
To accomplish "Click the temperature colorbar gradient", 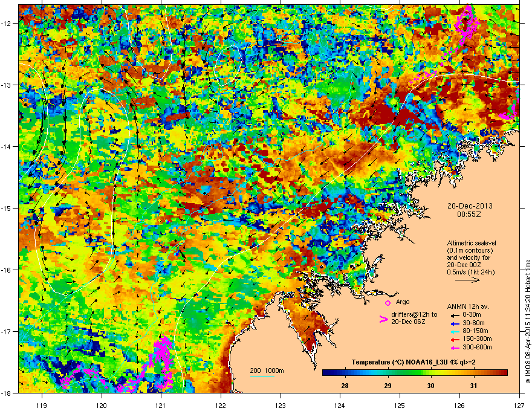I will (x=415, y=373).
